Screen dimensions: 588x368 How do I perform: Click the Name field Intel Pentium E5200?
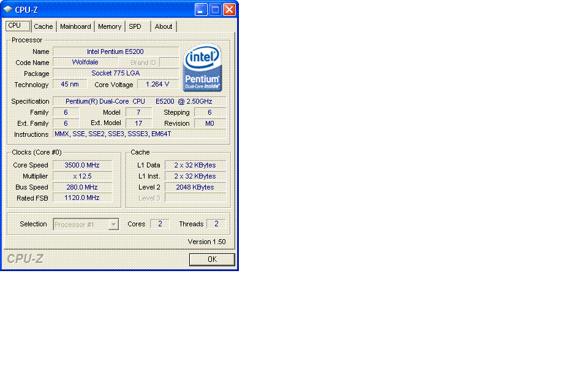116,52
